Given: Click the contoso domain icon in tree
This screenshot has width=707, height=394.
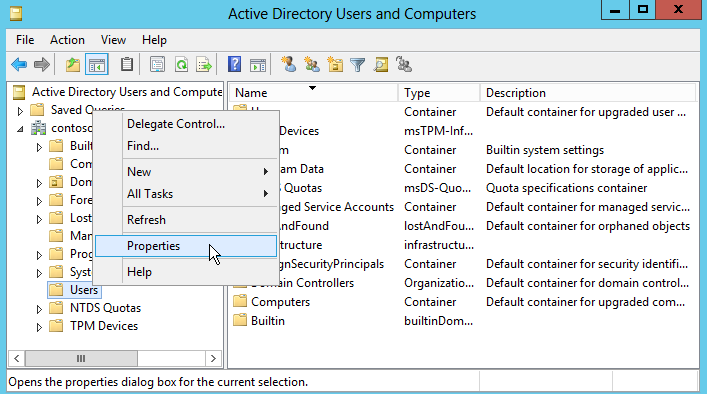Looking at the screenshot, I should coord(38,128).
